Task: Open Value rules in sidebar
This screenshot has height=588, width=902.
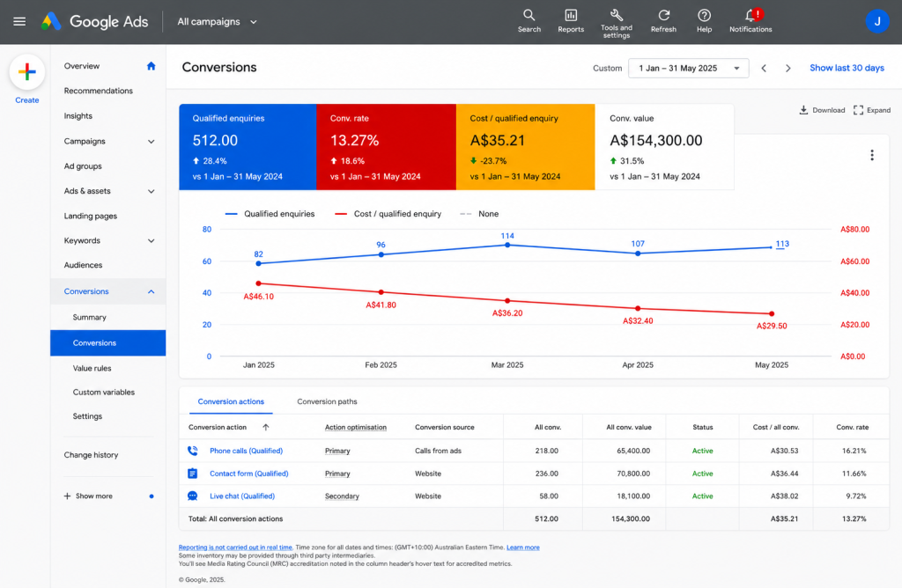Action: pos(92,368)
